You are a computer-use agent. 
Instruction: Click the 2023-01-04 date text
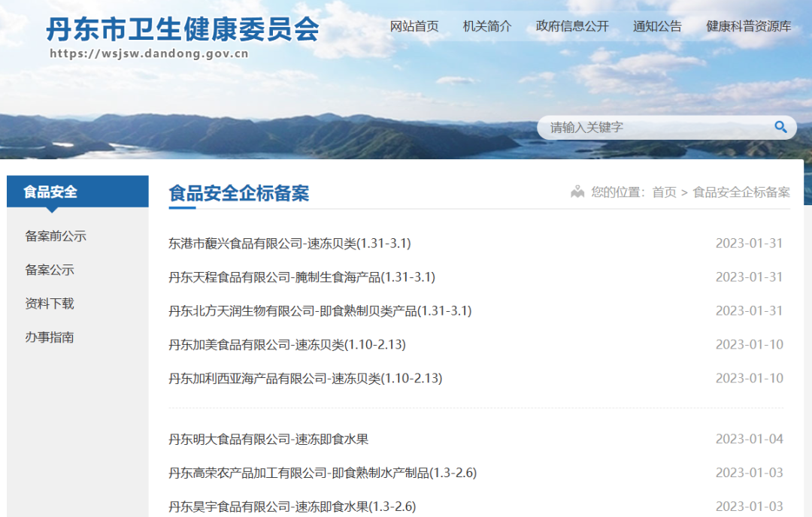click(750, 439)
